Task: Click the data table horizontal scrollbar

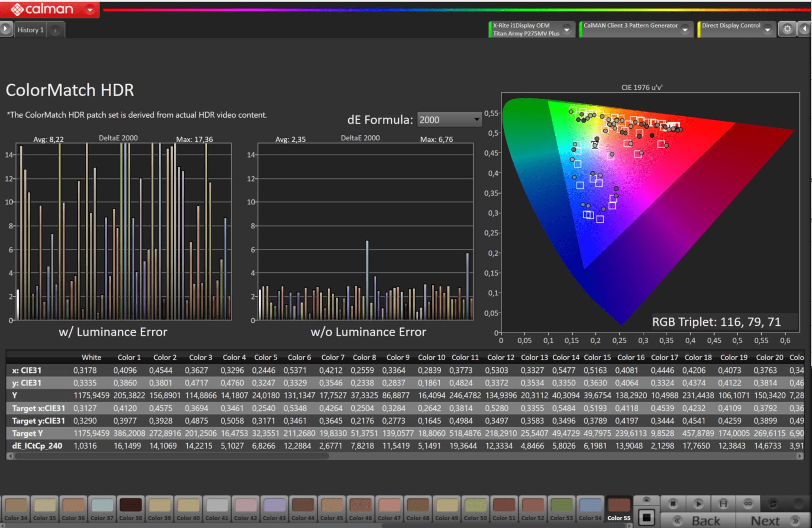Action: point(169,456)
